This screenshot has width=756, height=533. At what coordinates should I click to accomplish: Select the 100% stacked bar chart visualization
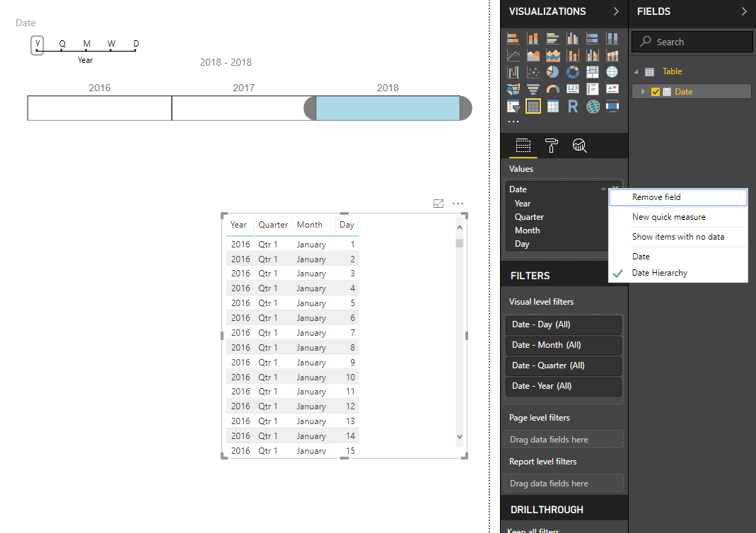click(x=592, y=38)
